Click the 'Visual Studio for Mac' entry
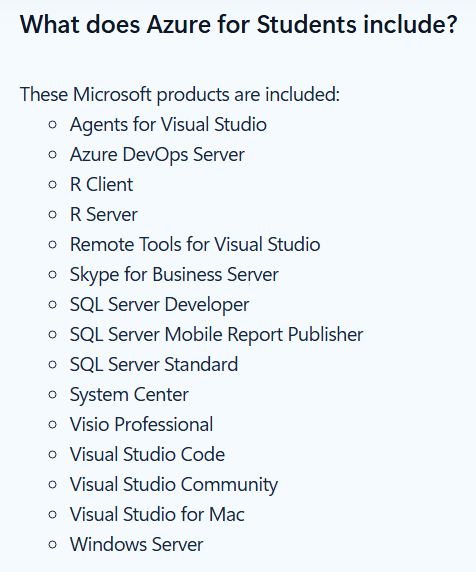 [x=157, y=514]
